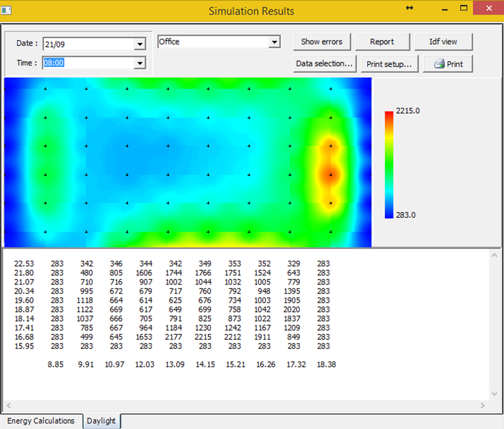Expand the Date dropdown arrow
This screenshot has width=504, height=429.
[x=140, y=44]
